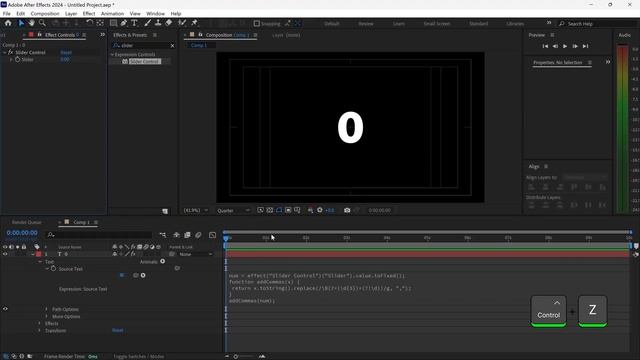This screenshot has width=640, height=360.
Task: Select the Roto Brush tool
Action: click(x=182, y=23)
